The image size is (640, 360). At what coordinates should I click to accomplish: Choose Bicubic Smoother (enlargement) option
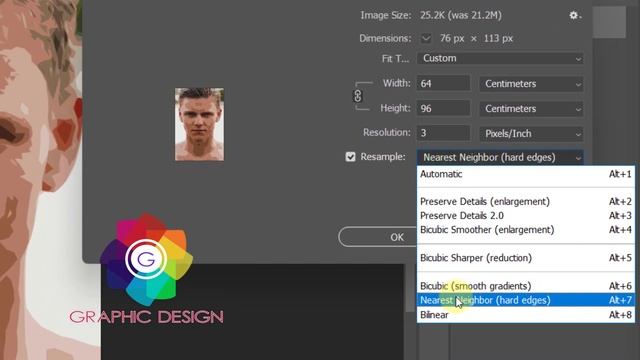[x=526, y=230]
